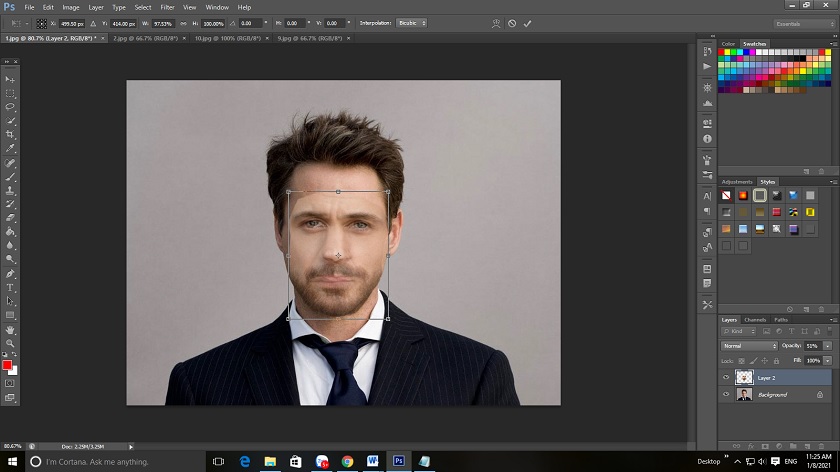Switch to the Adjustments tab
This screenshot has height=472, width=840.
pyautogui.click(x=737, y=182)
